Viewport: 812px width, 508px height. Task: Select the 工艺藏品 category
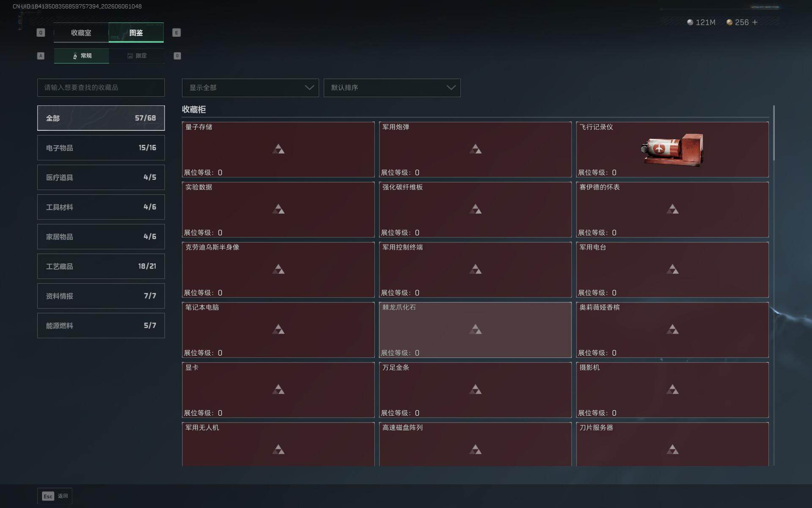101,266
